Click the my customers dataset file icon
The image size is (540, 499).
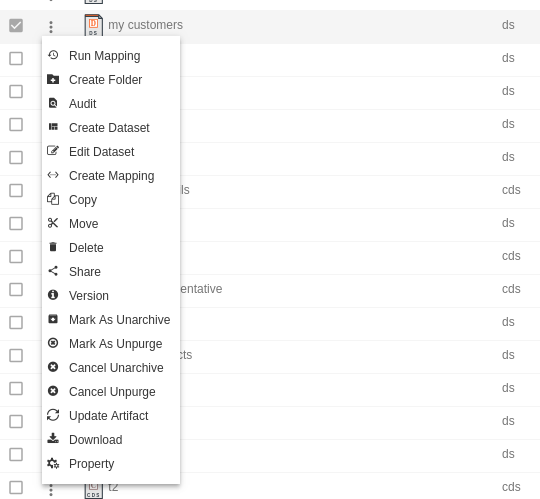click(x=93, y=25)
